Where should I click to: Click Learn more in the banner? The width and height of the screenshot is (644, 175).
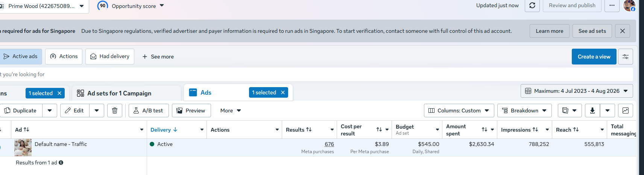(x=550, y=31)
